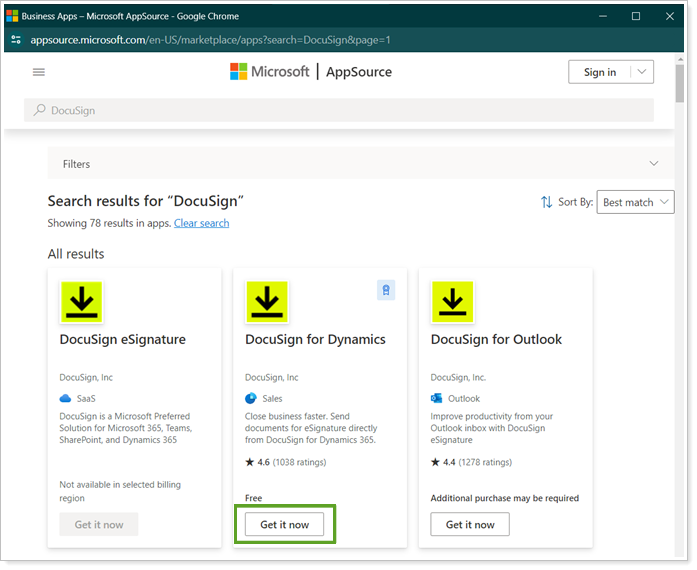Click the Sign in button
Viewport: 697px width, 570px height.
click(x=599, y=72)
